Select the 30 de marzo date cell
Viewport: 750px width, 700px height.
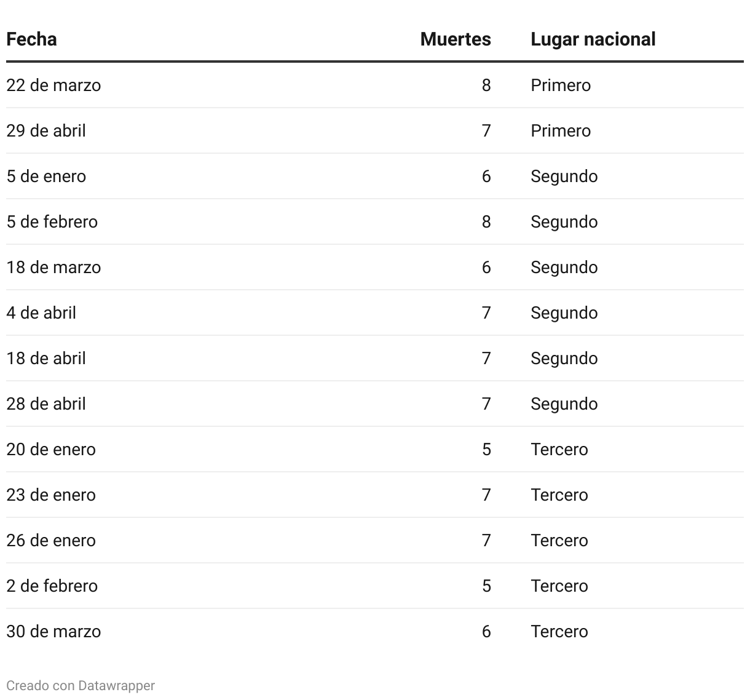[53, 631]
